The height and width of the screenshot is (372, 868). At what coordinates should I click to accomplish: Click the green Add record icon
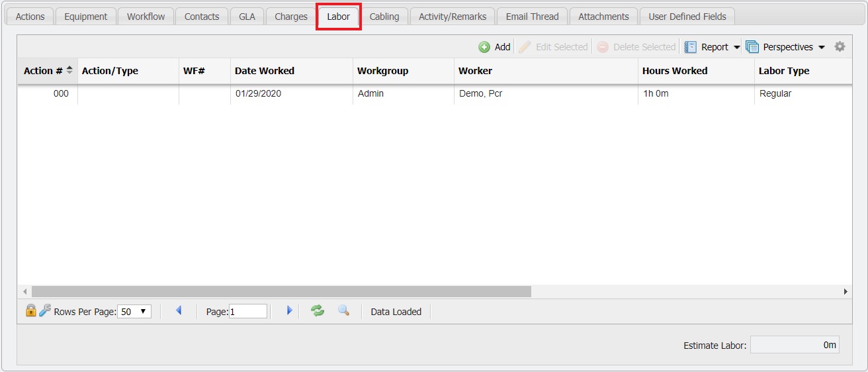(x=484, y=47)
